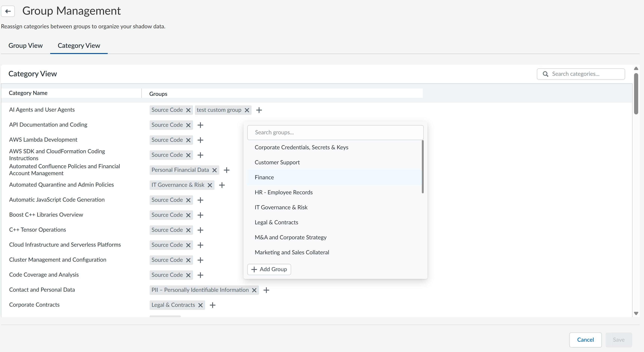Click the table scroll down arrow

[636, 313]
